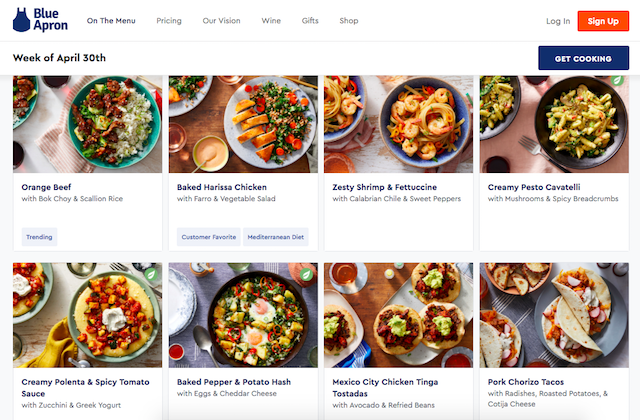Select the Trending tag on Orange Beef
The width and height of the screenshot is (640, 420).
pos(40,238)
